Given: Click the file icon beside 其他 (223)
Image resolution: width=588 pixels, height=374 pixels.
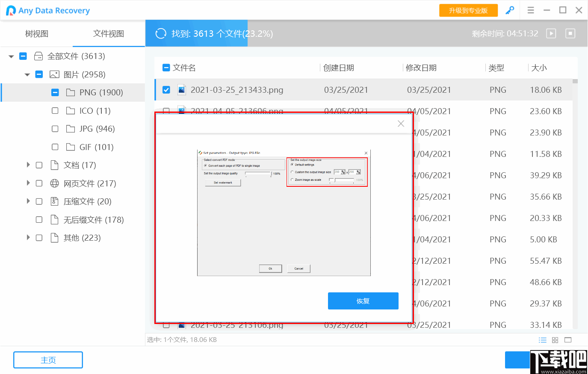Looking at the screenshot, I should point(54,238).
